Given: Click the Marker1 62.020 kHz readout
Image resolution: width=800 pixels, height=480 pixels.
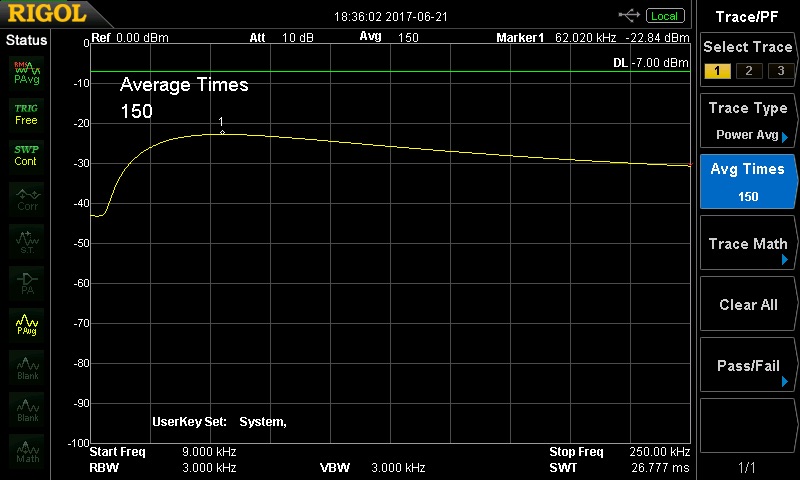Looking at the screenshot, I should [556, 38].
